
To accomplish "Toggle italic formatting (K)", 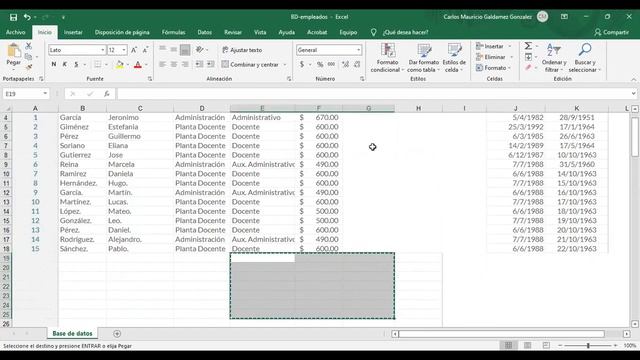I will pos(64,64).
